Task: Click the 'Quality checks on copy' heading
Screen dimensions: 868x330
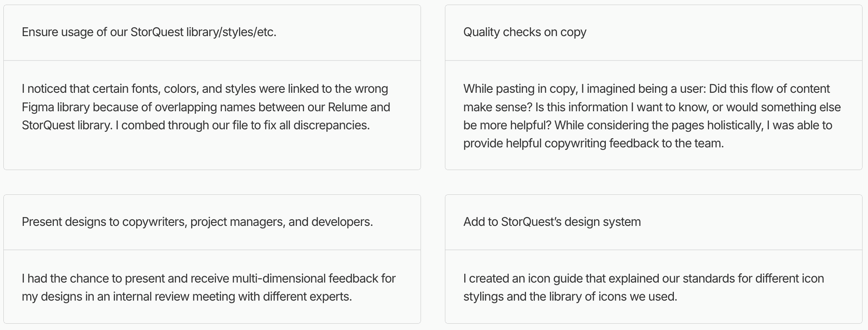Action: pos(524,32)
